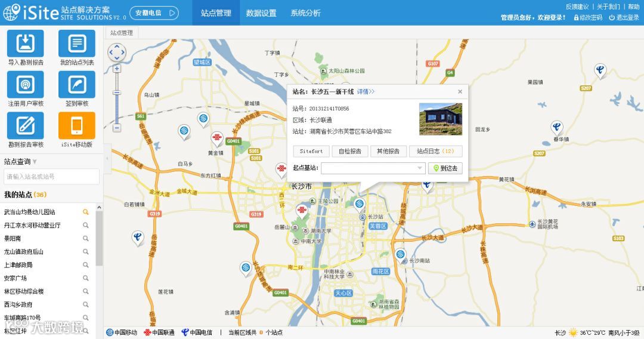
Task: Click the China Telecom marker near 春华镇
Action: 556,128
